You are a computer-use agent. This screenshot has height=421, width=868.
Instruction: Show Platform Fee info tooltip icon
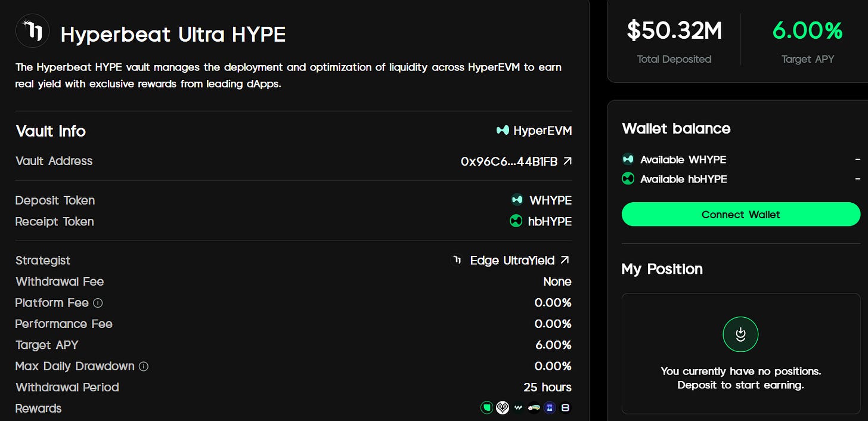(x=98, y=303)
